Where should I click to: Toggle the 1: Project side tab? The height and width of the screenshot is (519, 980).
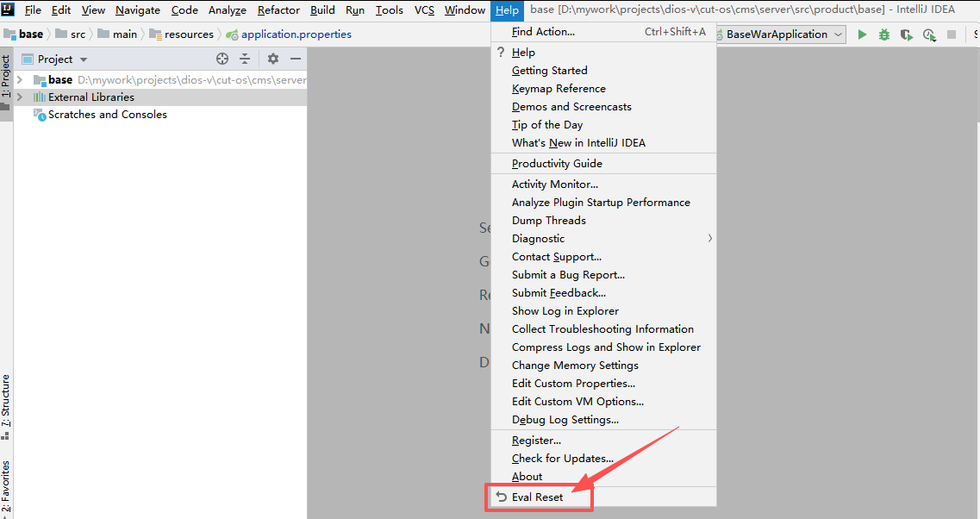6,82
